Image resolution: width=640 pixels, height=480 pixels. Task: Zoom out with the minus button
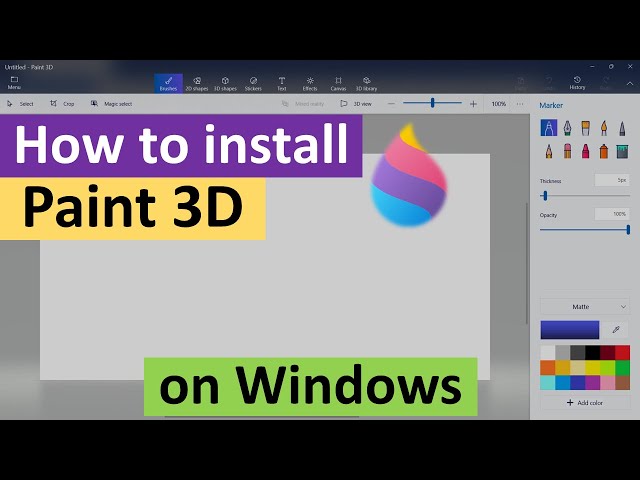pos(391,104)
